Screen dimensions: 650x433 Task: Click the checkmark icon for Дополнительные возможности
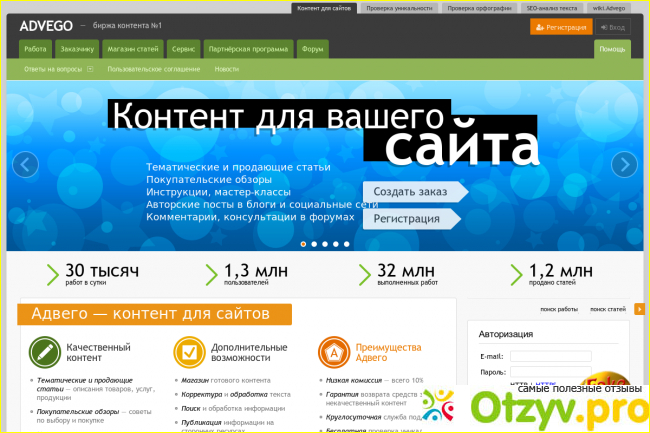pos(186,351)
